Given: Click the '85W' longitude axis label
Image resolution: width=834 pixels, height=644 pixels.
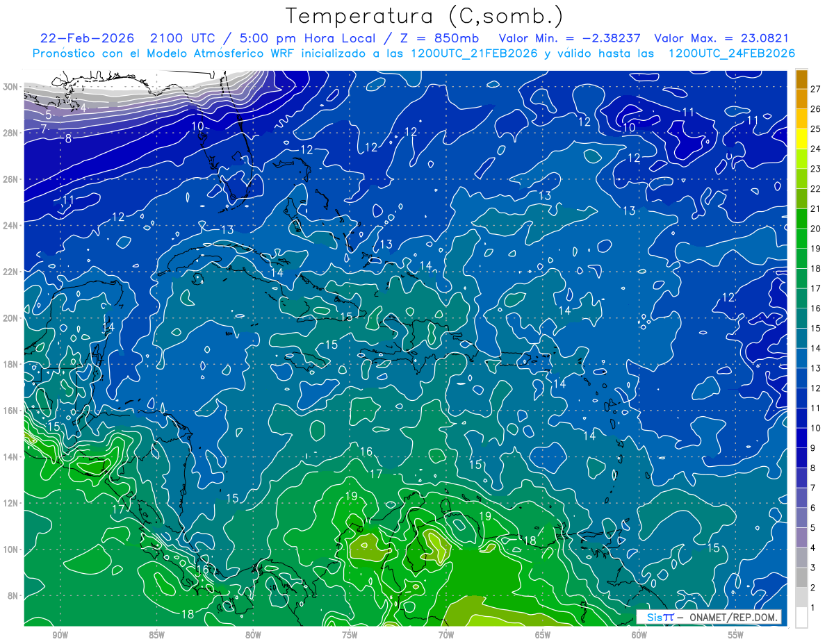Looking at the screenshot, I should [x=156, y=636].
